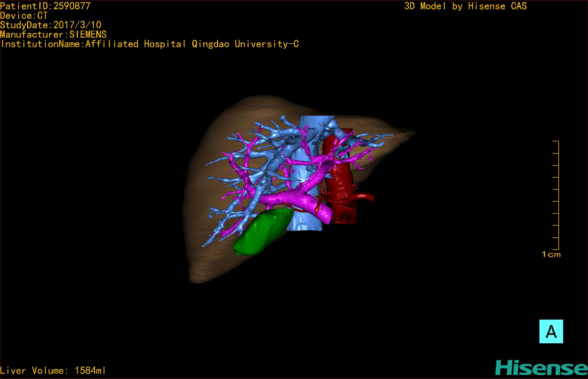Image resolution: width=588 pixels, height=379 pixels.
Task: Click the Manufacturer:SIEMENS label
Action: point(53,35)
